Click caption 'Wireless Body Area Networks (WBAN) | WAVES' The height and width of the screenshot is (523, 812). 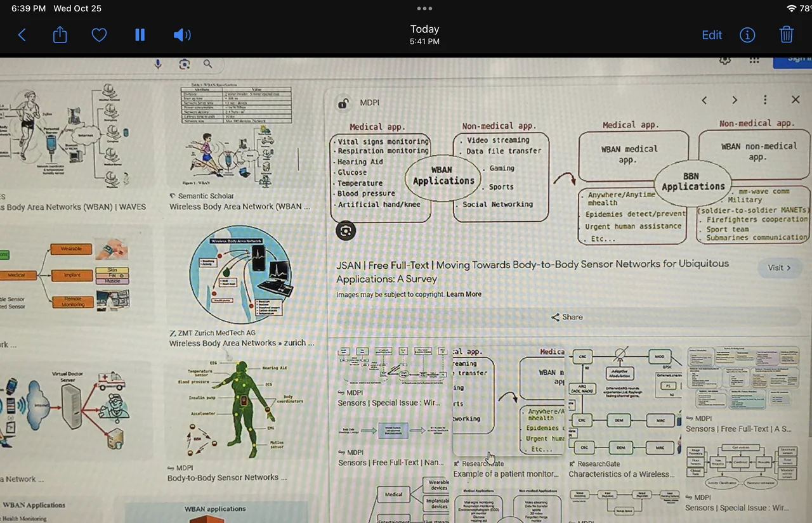point(73,207)
